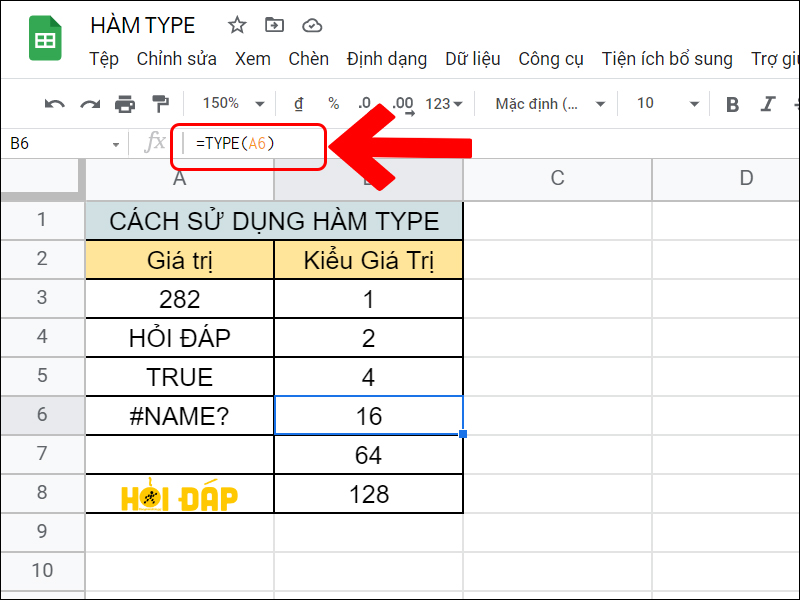The height and width of the screenshot is (600, 800).
Task: Select the cell containing HỎI ĐÁP text
Action: [x=180, y=338]
